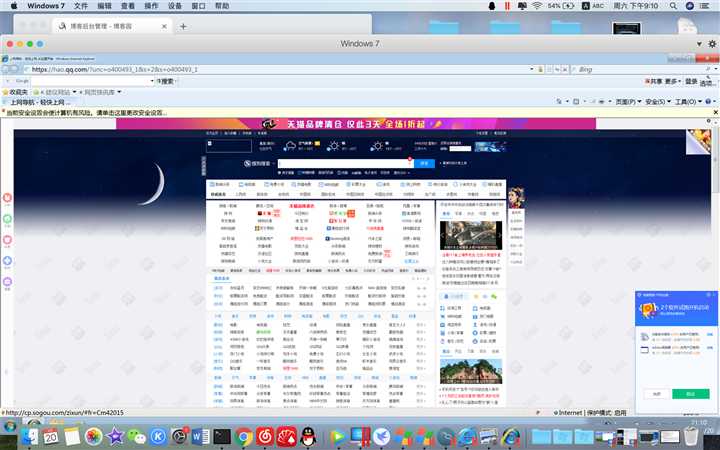Click the QQ penguin menu bar icon
Image resolution: width=720 pixels, height=450 pixels.
tap(492, 6)
